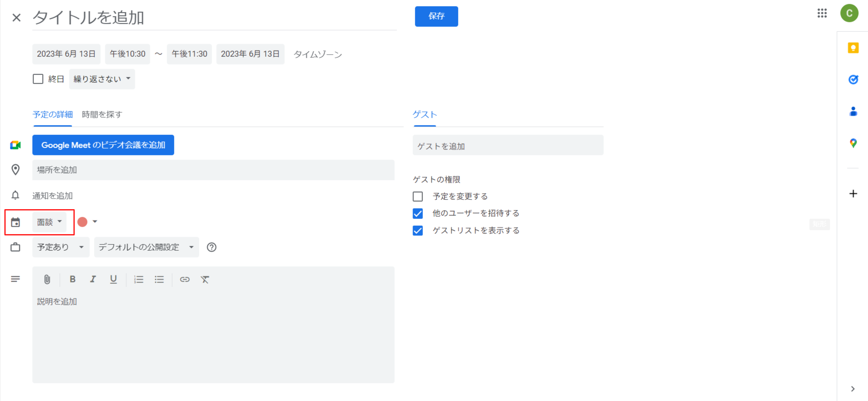Image resolution: width=868 pixels, height=401 pixels.
Task: Select the 予定の詳細 tab
Action: coord(53,114)
